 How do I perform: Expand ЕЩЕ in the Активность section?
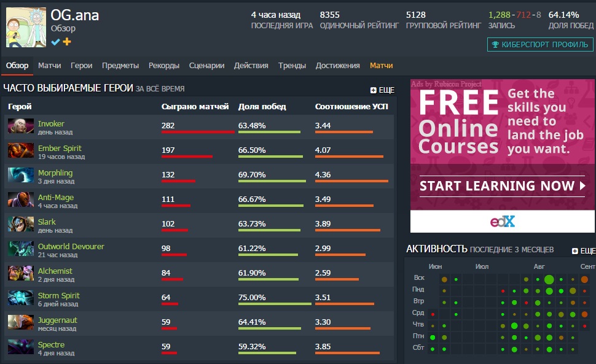click(x=584, y=251)
